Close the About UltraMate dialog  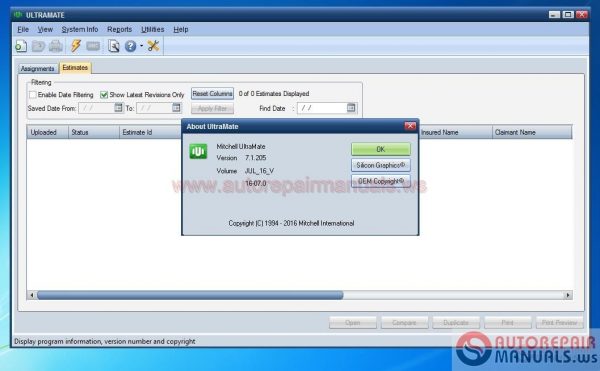[410, 126]
